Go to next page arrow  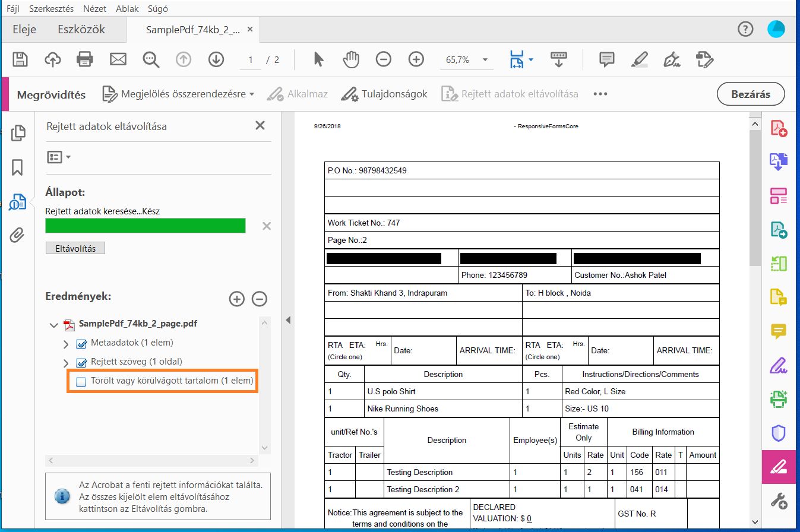[x=216, y=59]
